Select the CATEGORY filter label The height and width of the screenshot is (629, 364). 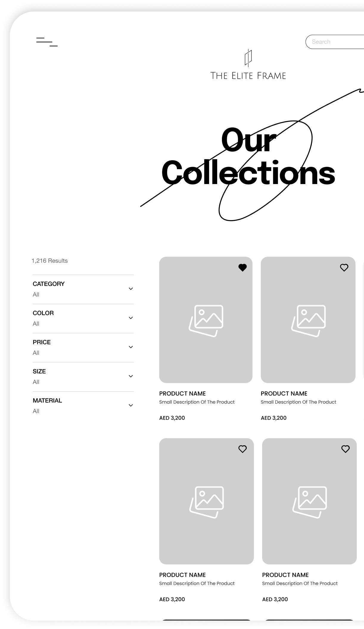49,284
